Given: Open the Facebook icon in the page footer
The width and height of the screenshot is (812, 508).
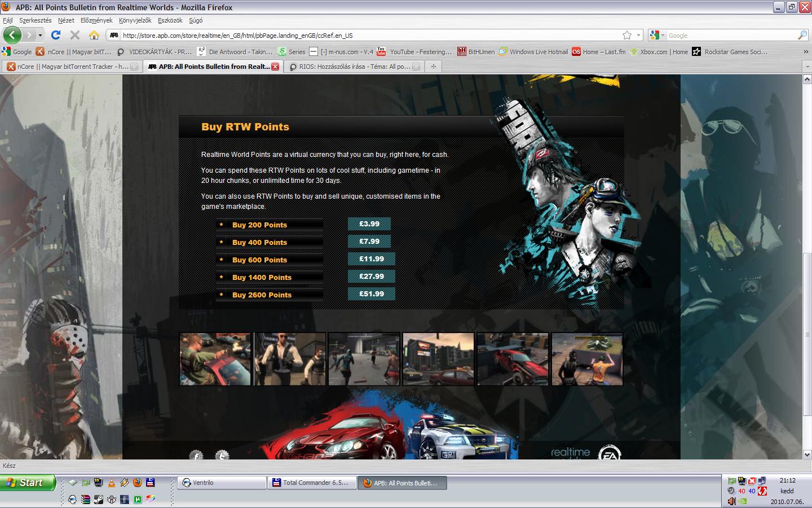Looking at the screenshot, I should point(196,455).
